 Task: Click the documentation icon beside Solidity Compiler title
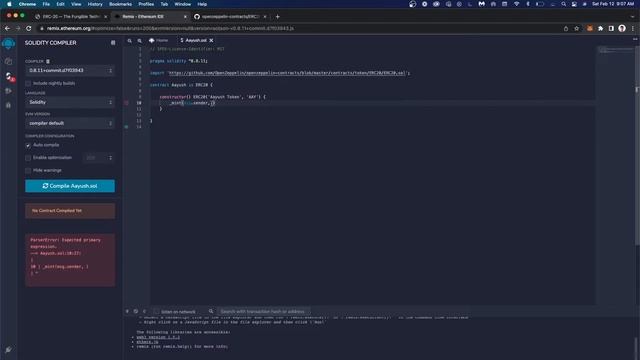[113, 43]
